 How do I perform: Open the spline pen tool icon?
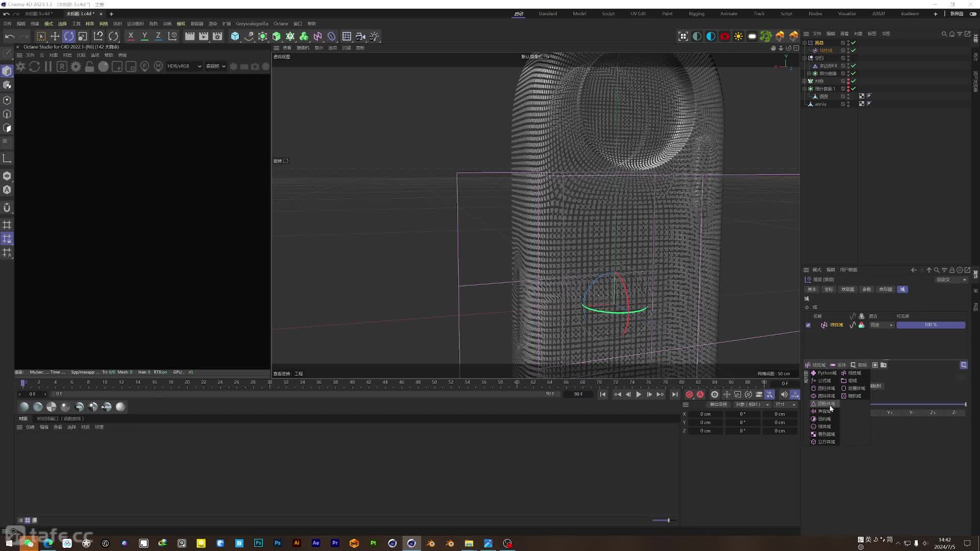point(249,36)
